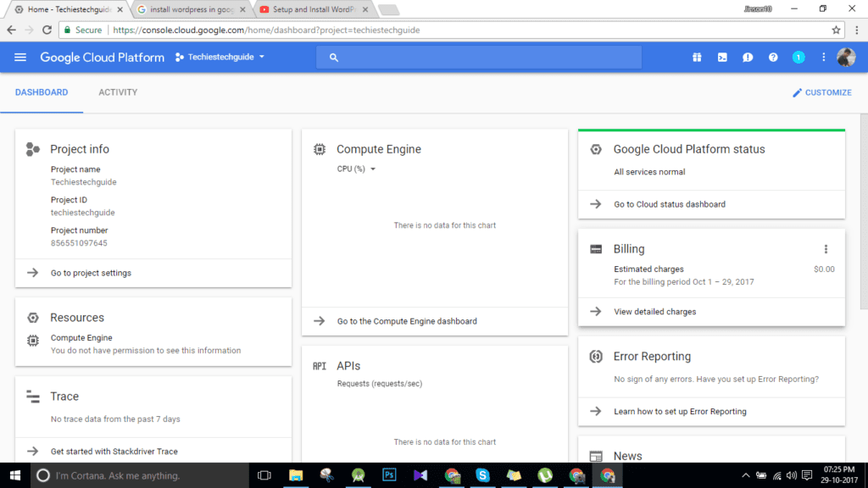Click the user account avatar

point(846,57)
